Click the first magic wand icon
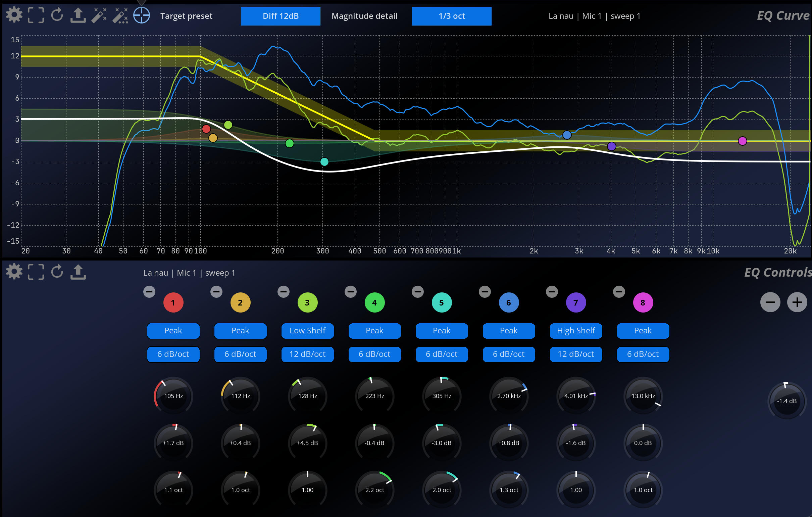The height and width of the screenshot is (517, 812). [x=99, y=15]
